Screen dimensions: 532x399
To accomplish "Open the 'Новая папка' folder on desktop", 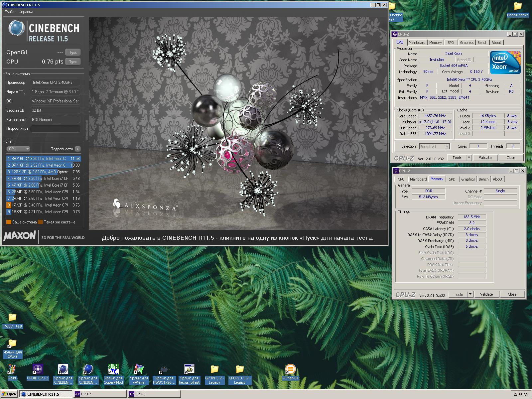I will (x=518, y=6).
